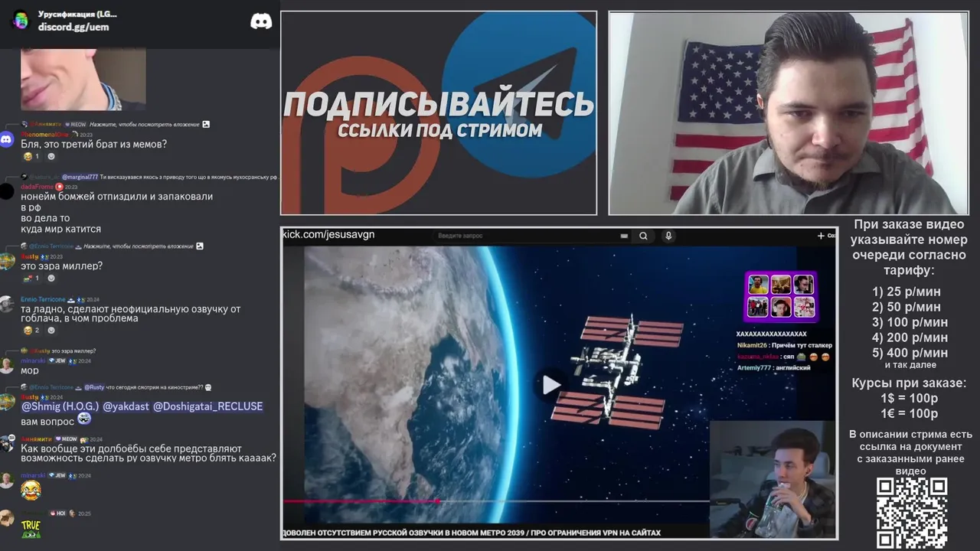Click the QR code in the bottom right
The width and height of the screenshot is (980, 551).
tap(912, 513)
